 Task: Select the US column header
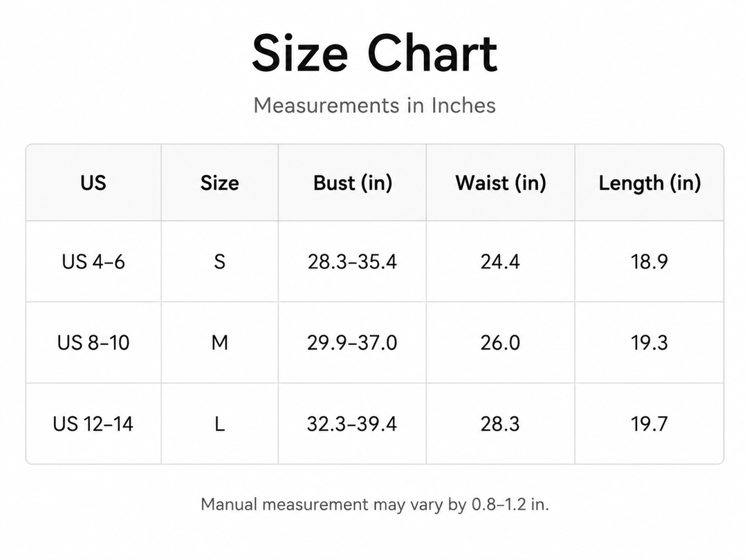coord(93,183)
